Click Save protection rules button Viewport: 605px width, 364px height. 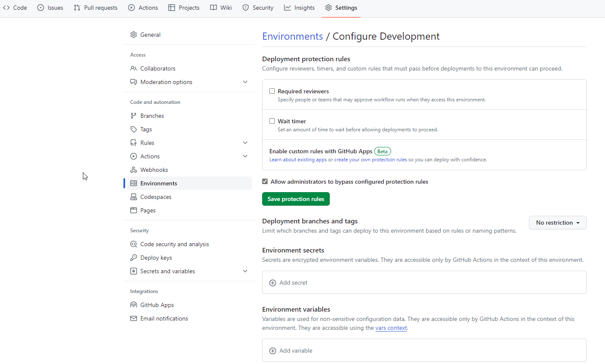coord(296,199)
